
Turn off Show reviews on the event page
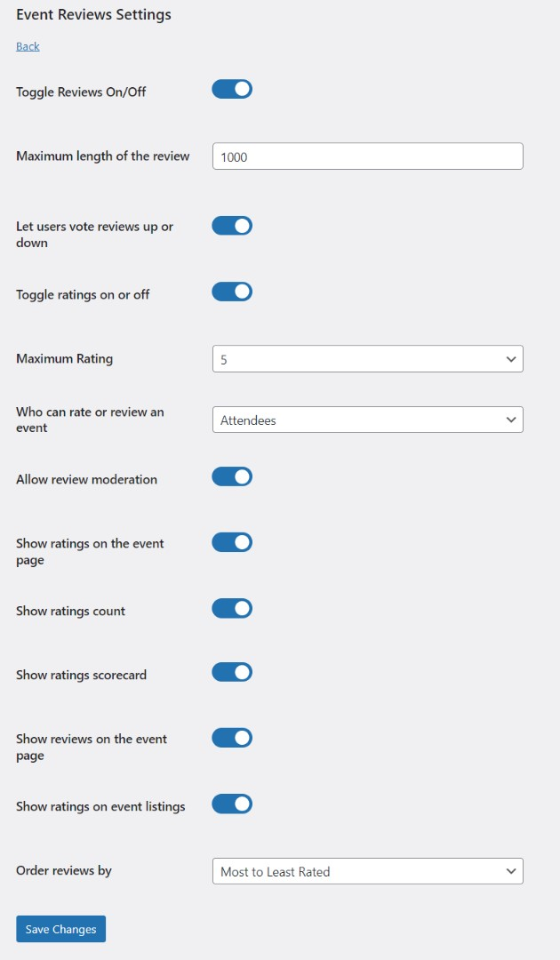232,738
